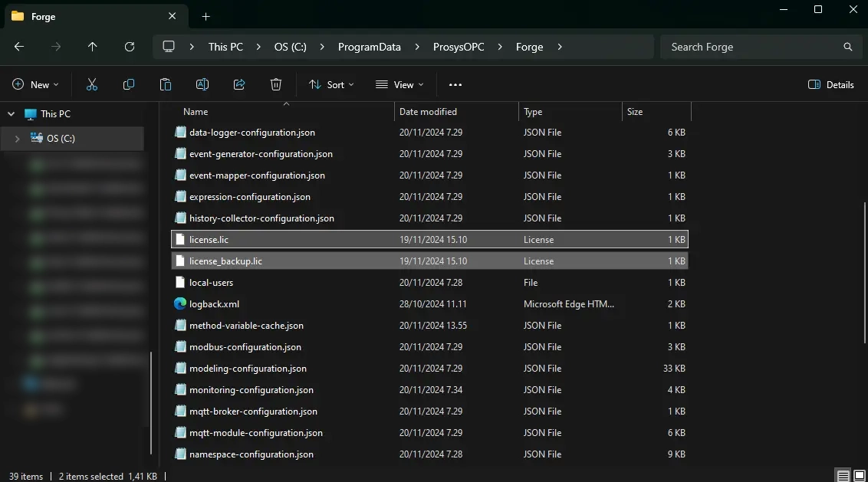Click the monitor icon in address bar
Image resolution: width=868 pixels, height=482 pixels.
coord(168,47)
